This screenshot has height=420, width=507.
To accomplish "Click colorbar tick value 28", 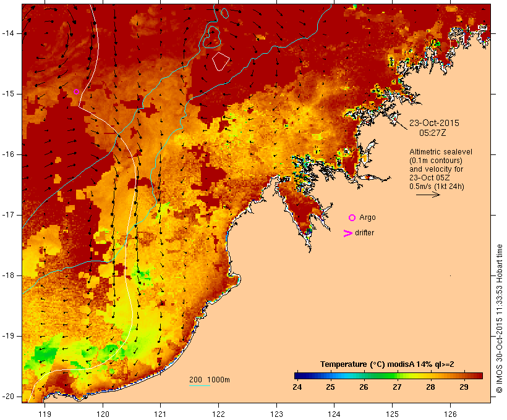I will coord(430,387).
